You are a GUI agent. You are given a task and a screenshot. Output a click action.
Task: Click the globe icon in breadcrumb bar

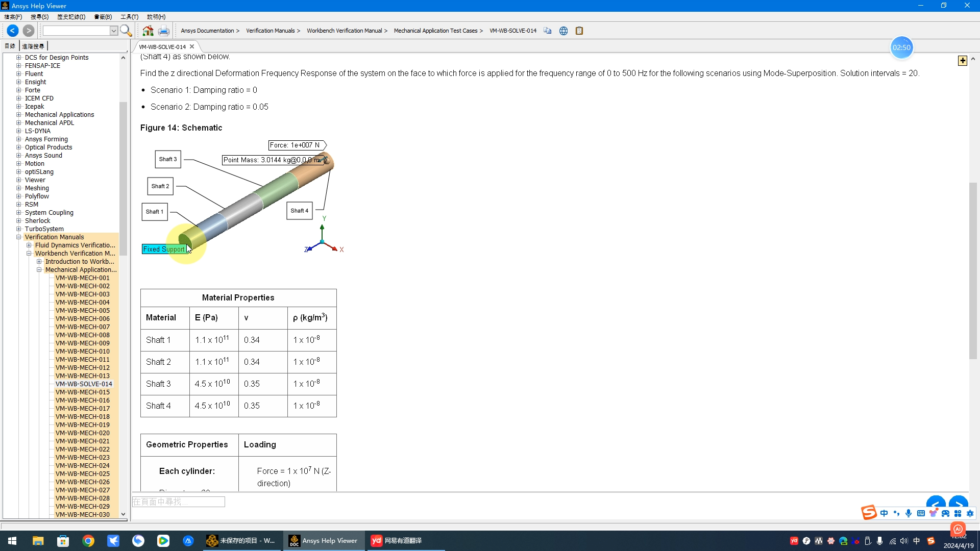coord(563,31)
